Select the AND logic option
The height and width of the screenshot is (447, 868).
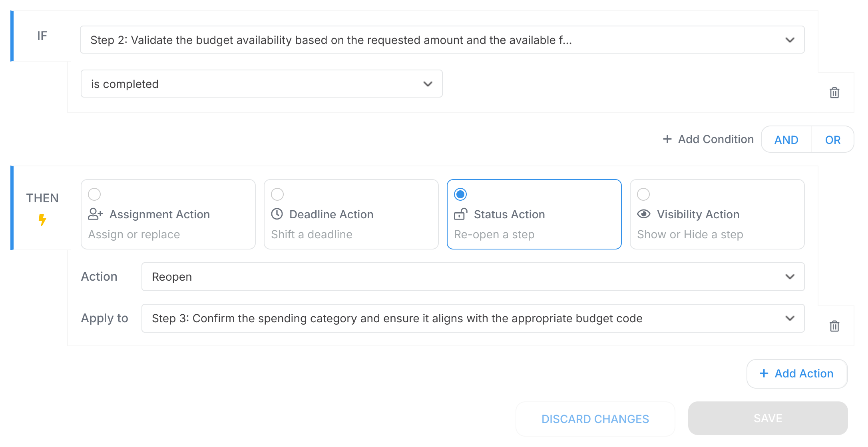(786, 139)
